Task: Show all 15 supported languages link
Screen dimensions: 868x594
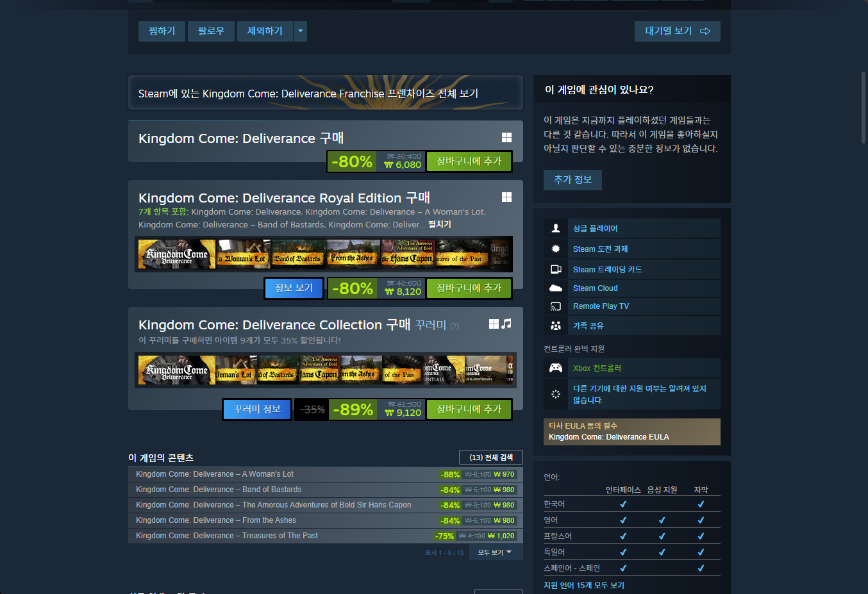Action: [x=584, y=585]
